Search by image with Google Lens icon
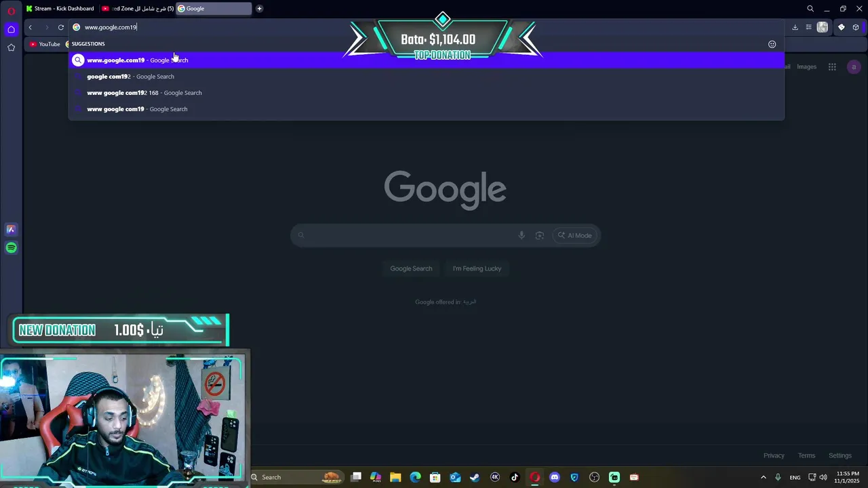This screenshot has height=488, width=868. click(540, 235)
